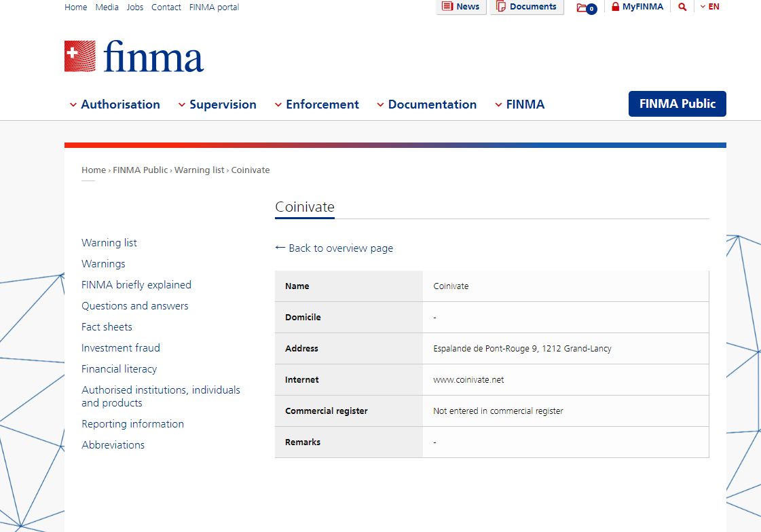
Task: Open Questions and answers sidebar item
Action: [135, 306]
